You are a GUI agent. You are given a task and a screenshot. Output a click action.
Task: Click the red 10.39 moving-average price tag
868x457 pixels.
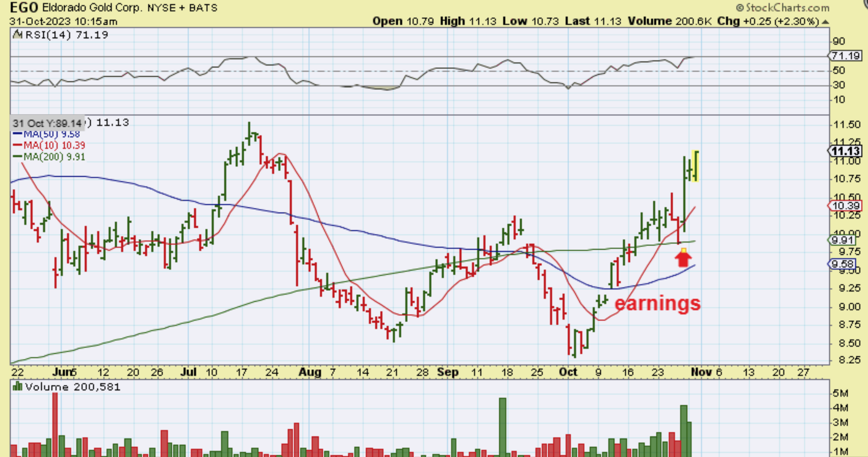(845, 206)
